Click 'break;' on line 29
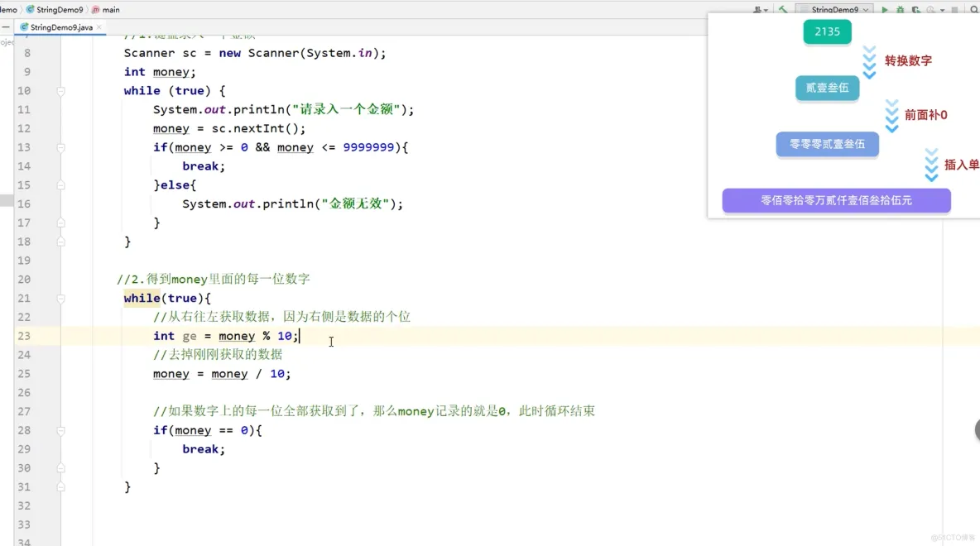Screen dimensions: 980x546 (203, 449)
